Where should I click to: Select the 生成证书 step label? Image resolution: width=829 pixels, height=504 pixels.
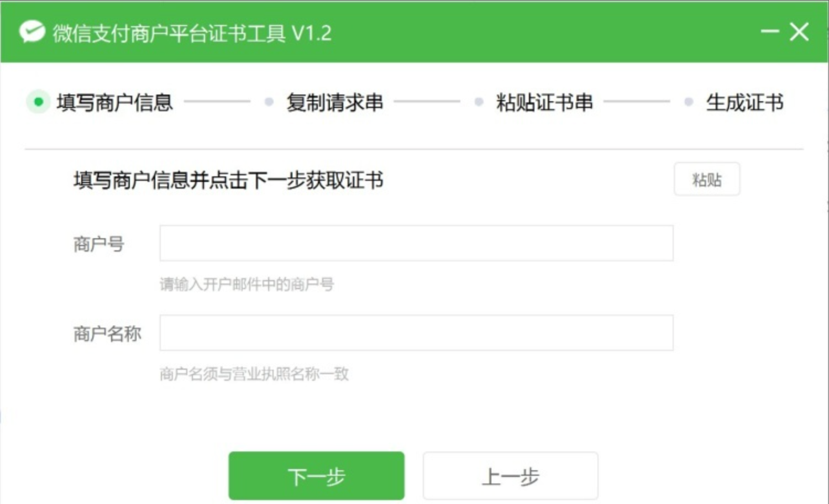click(745, 102)
